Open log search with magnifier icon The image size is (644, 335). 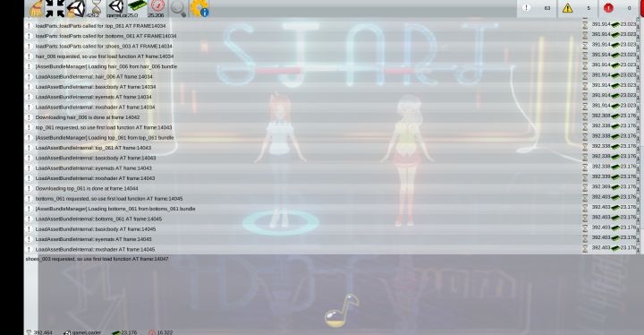coord(178,9)
